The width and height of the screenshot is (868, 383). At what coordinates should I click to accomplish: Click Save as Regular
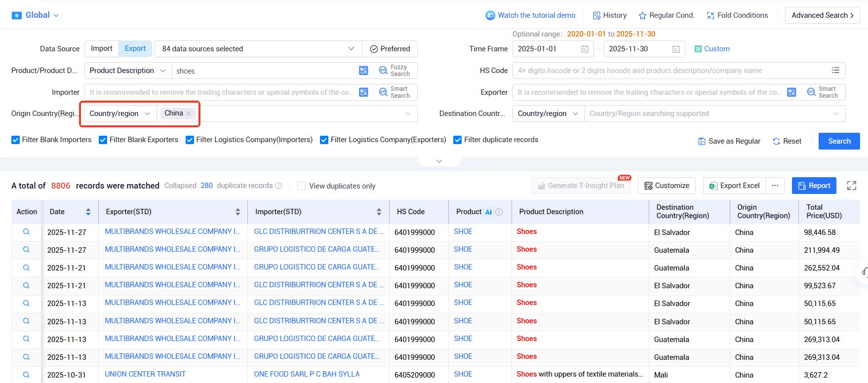coord(729,141)
